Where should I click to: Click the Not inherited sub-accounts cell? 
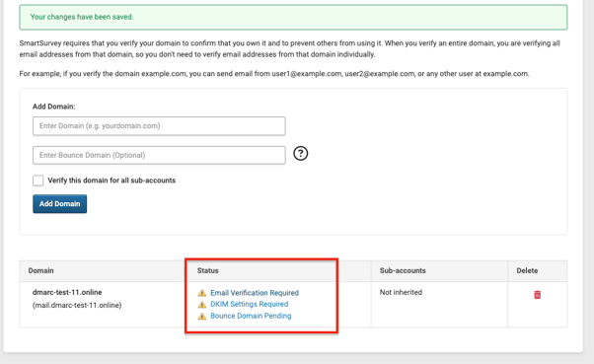[401, 292]
